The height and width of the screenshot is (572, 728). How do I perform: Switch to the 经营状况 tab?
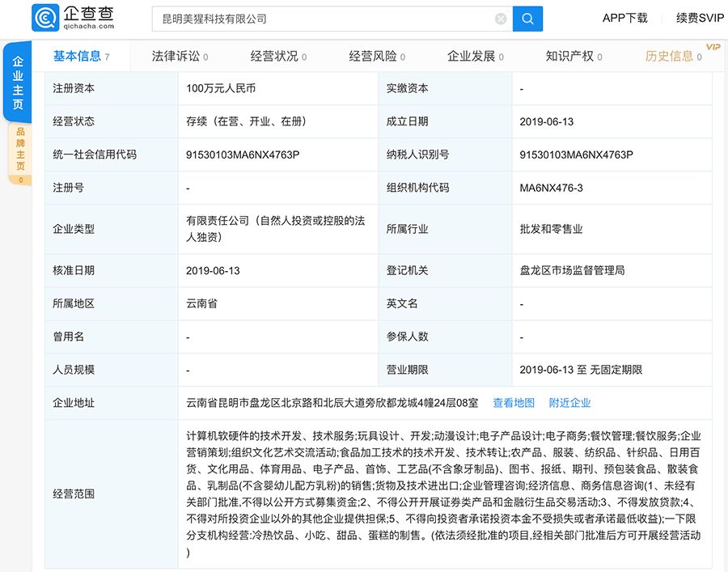(278, 56)
